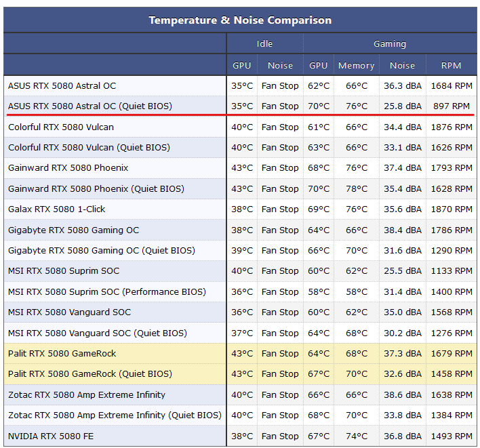Viewport: 480px width, 448px height.
Task: Click the '1679 RPM' value
Action: pos(452,353)
